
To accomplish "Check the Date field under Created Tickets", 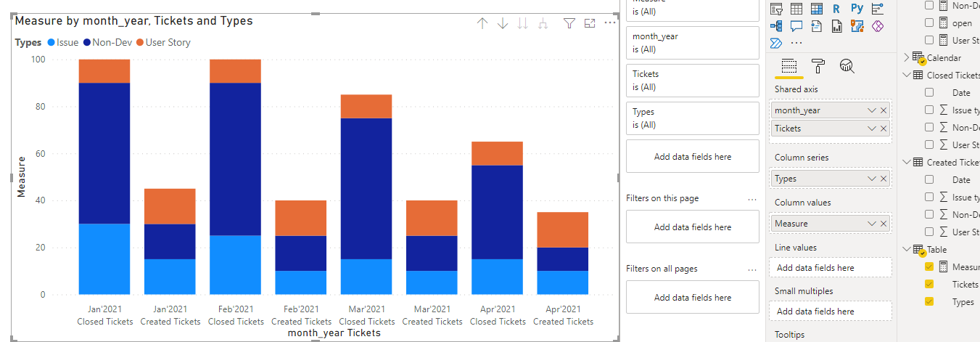I will click(x=929, y=179).
